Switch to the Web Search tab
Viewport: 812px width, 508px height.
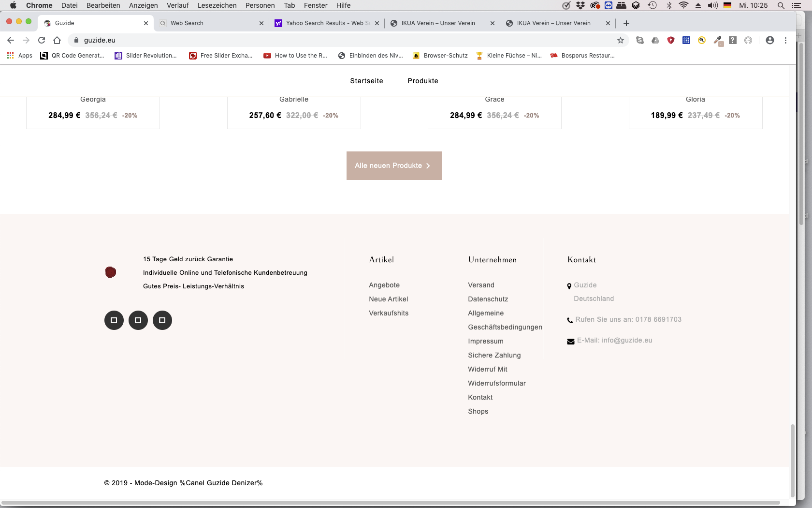pyautogui.click(x=211, y=23)
